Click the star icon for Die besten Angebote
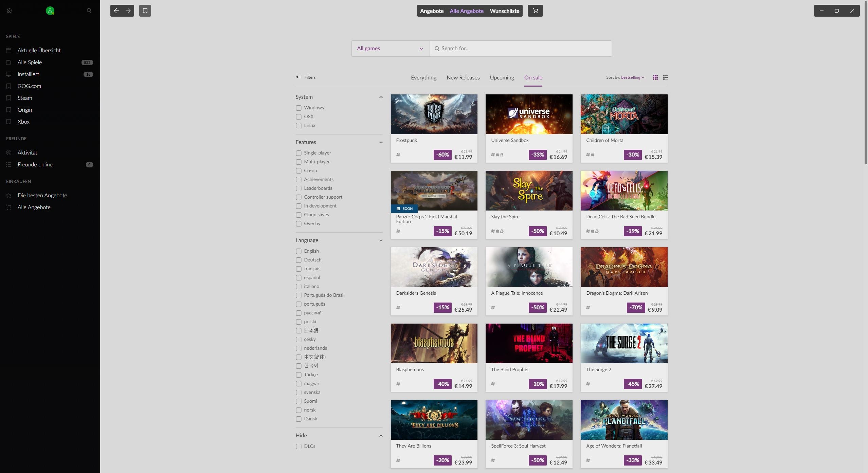Screen dimensions: 868x473 [9, 195]
